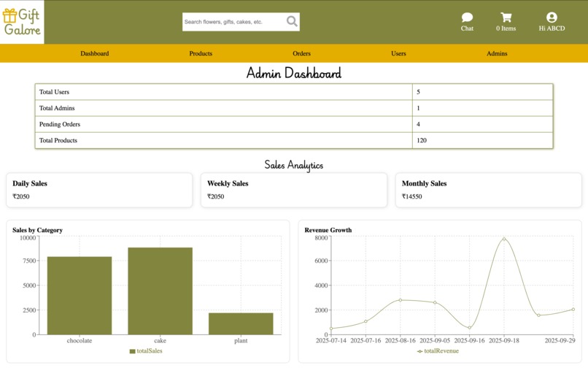Screen dimensions: 588x368
Task: Open the Admins nav item
Action: point(497,53)
